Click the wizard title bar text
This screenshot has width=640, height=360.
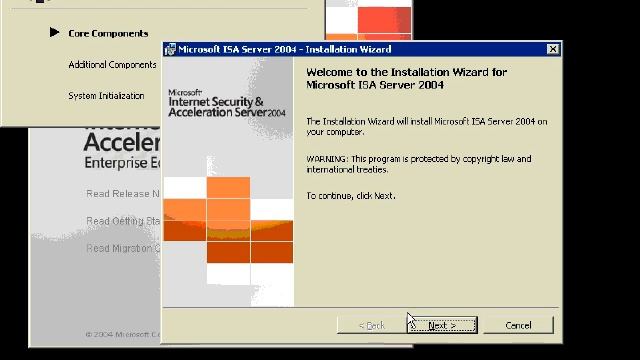tap(285, 49)
